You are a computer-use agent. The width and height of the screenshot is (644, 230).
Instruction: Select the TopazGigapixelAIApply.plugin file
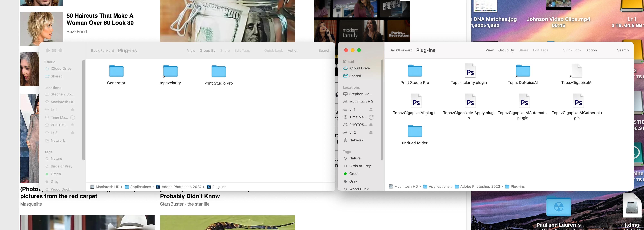tap(470, 101)
